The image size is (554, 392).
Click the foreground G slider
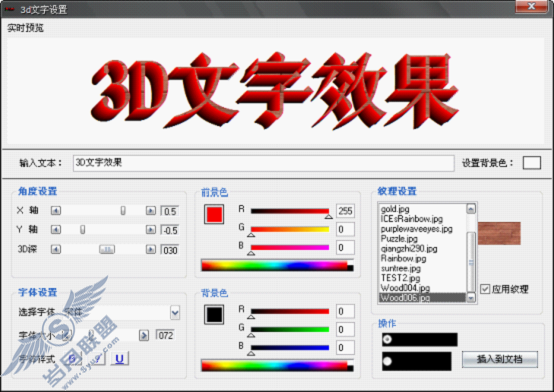point(290,229)
